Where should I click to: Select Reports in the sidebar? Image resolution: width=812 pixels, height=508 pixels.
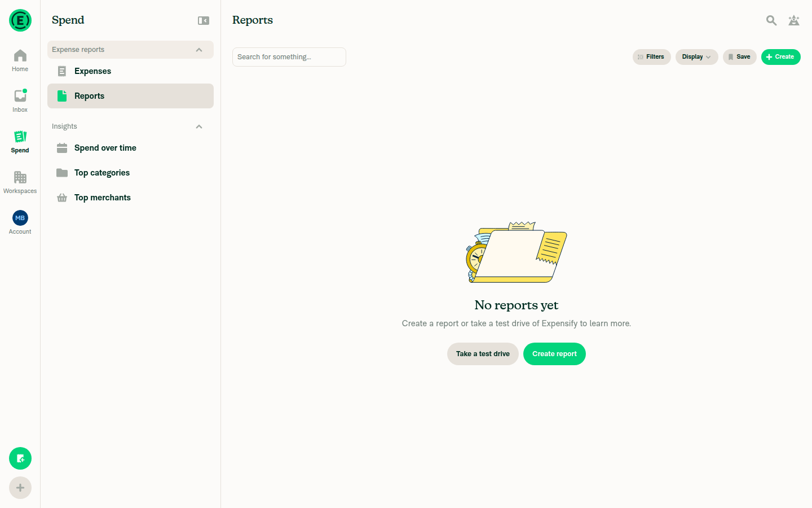pyautogui.click(x=130, y=96)
